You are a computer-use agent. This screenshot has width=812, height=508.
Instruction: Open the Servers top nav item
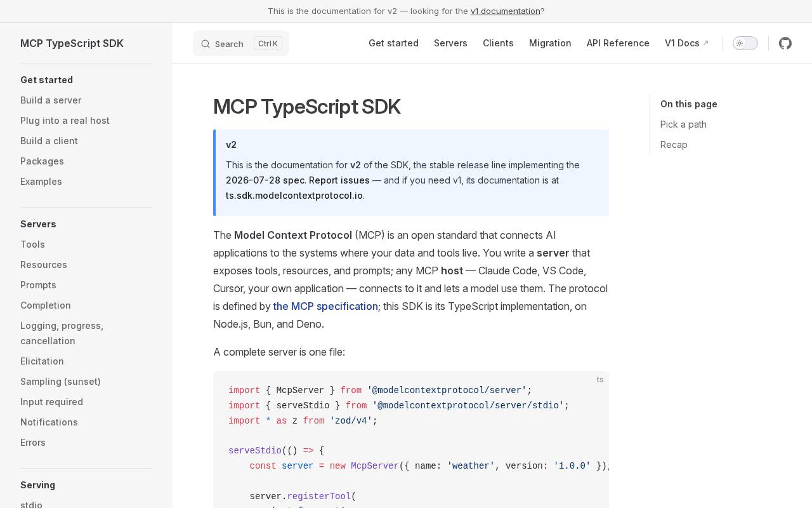pyautogui.click(x=450, y=43)
